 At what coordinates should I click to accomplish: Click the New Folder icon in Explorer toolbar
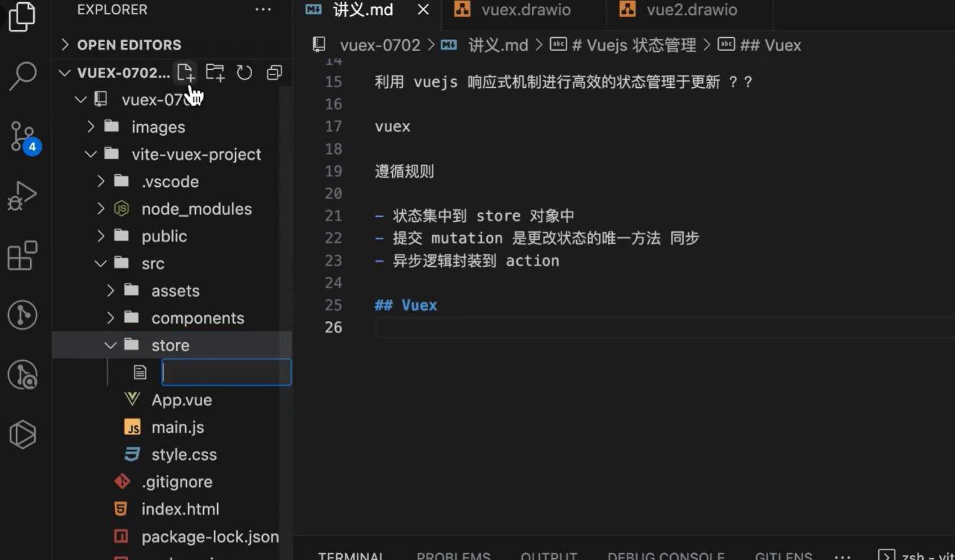pos(215,72)
